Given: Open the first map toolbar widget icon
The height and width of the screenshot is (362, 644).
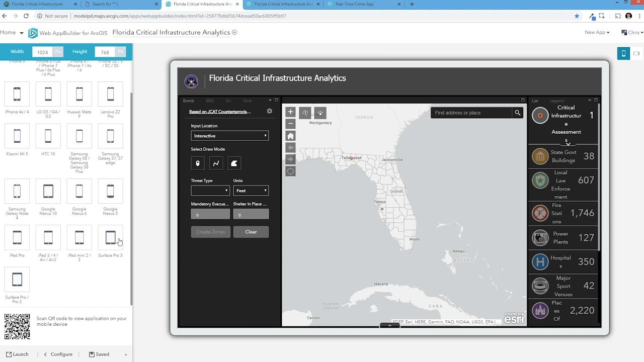Looking at the screenshot, I should [x=305, y=113].
